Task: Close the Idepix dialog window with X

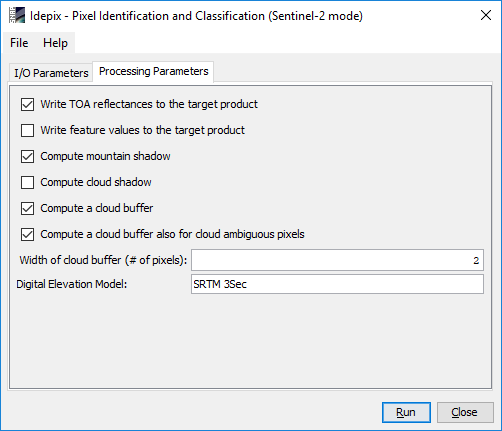Action: (x=485, y=15)
